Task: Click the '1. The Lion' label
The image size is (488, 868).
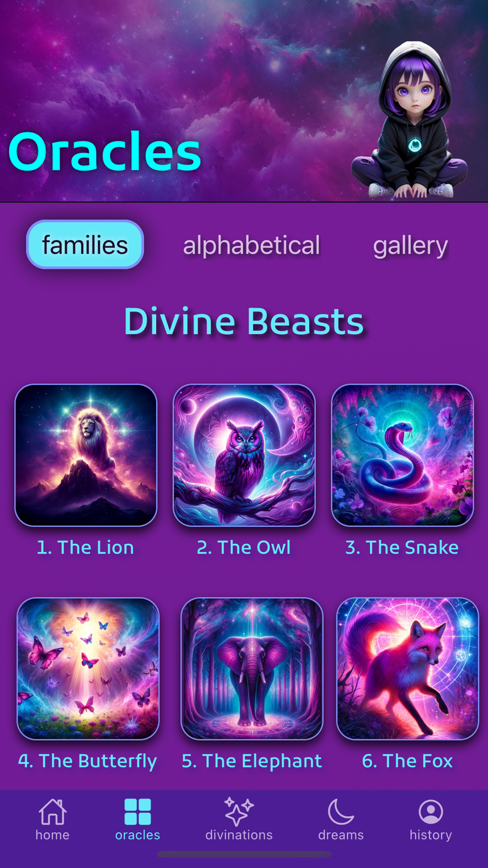Action: [x=85, y=548]
